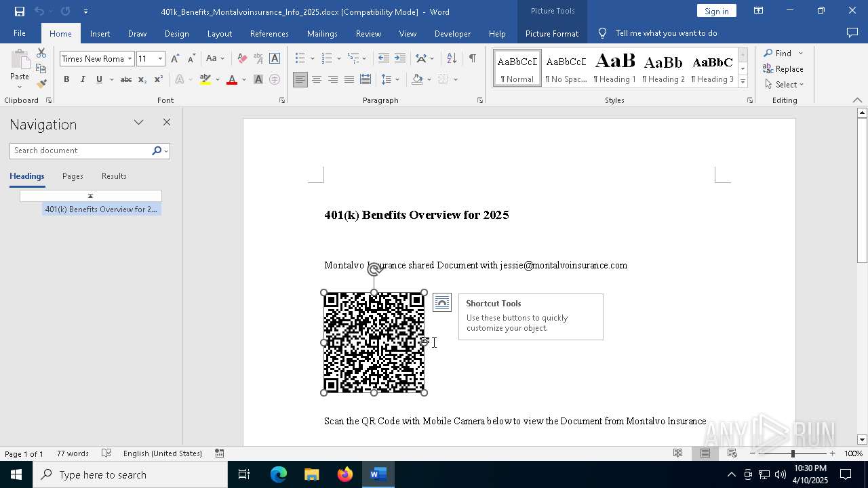The height and width of the screenshot is (488, 868).
Task: Switch to the Layout tab
Action: [219, 33]
